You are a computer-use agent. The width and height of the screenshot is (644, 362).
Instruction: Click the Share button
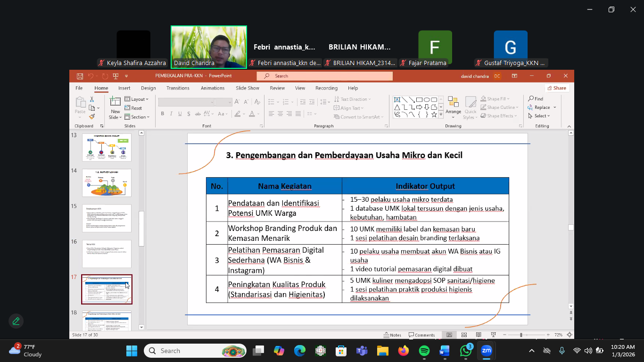pyautogui.click(x=557, y=88)
